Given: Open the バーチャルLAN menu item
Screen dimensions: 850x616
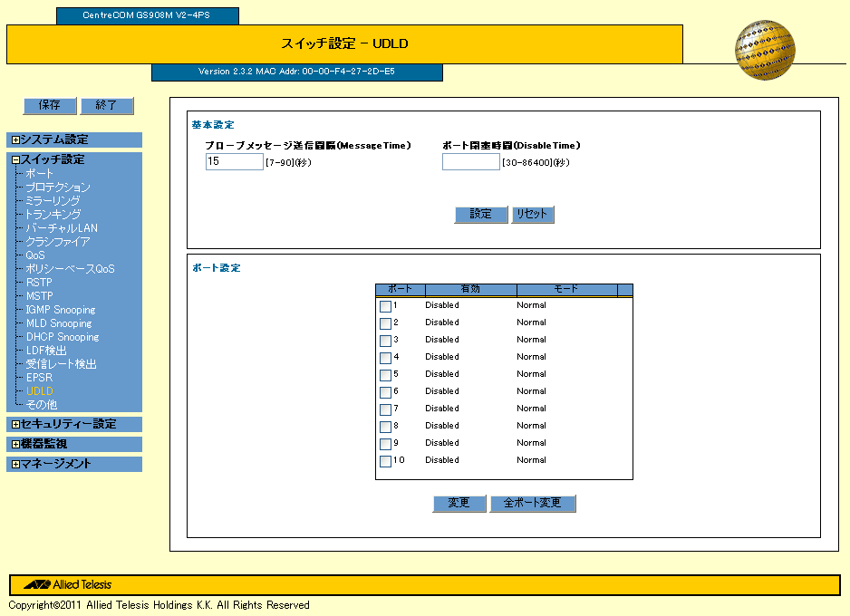Looking at the screenshot, I should click(x=62, y=228).
